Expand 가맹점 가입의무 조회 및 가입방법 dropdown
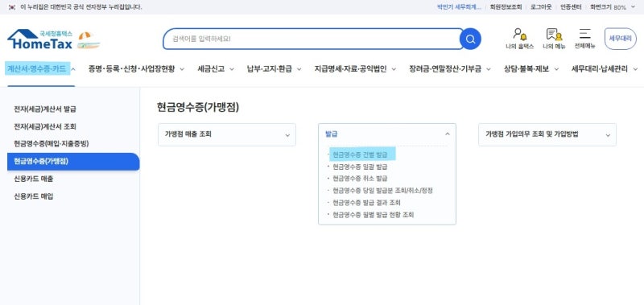644x305 pixels. 547,134
